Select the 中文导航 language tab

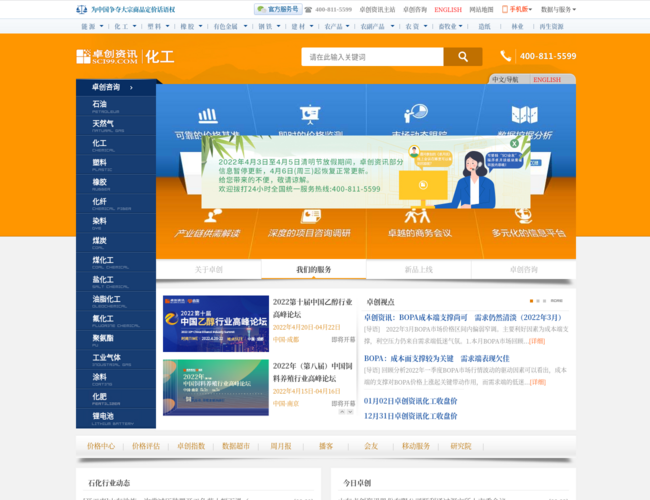click(x=505, y=79)
